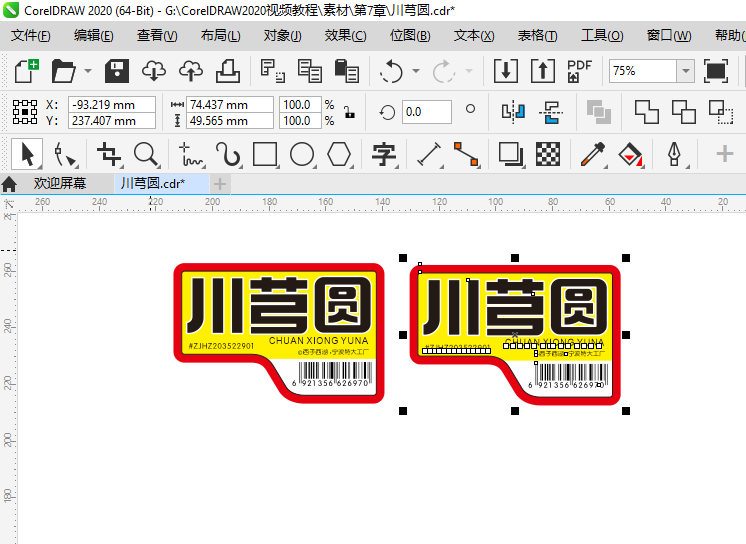Viewport: 746px width, 544px height.
Task: Select the Artistic Media tool
Action: (x=228, y=154)
